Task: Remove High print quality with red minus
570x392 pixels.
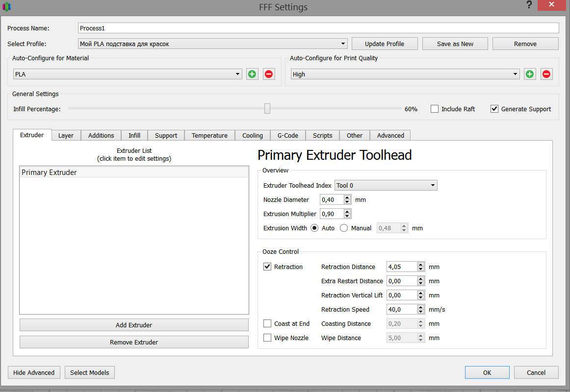Action: coord(546,74)
